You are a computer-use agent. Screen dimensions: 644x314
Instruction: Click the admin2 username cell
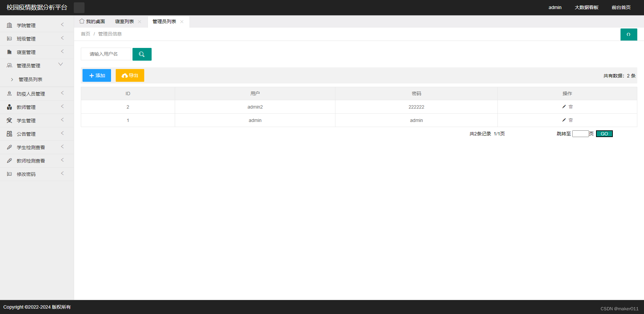point(255,107)
